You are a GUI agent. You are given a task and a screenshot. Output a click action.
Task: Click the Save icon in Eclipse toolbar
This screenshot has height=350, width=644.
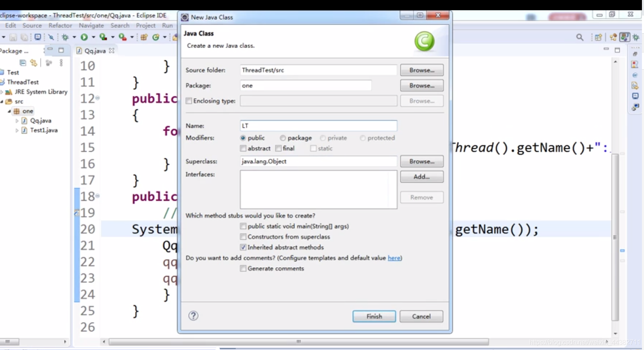point(13,37)
